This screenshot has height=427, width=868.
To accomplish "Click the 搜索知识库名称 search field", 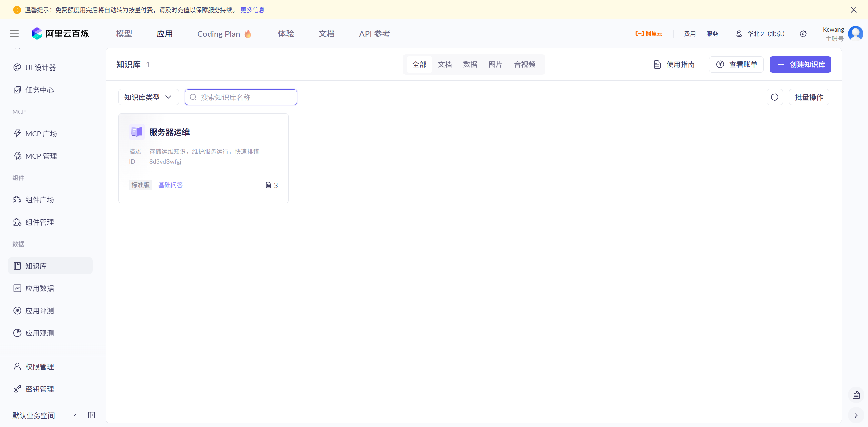I will coord(241,97).
